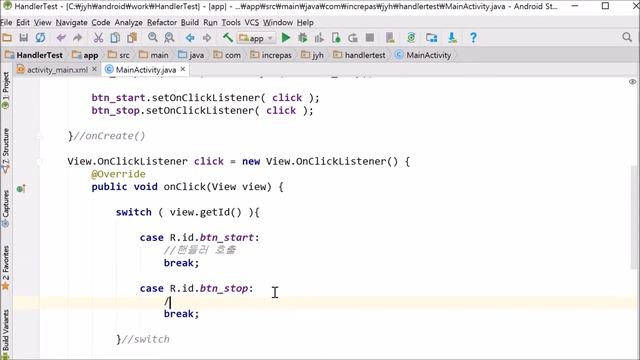This screenshot has height=360, width=640.
Task: Select the MainActivity.java editor tab
Action: click(x=146, y=70)
